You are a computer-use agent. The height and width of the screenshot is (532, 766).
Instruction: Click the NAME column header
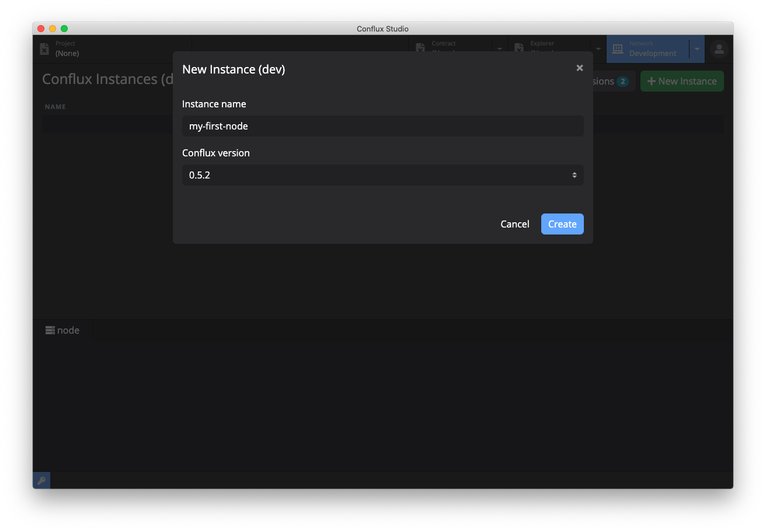coord(55,107)
